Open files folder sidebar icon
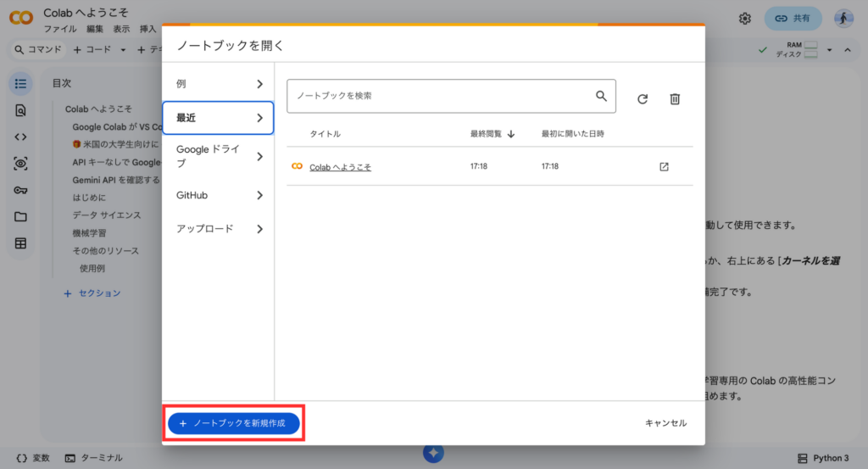The height and width of the screenshot is (469, 868). click(x=20, y=216)
